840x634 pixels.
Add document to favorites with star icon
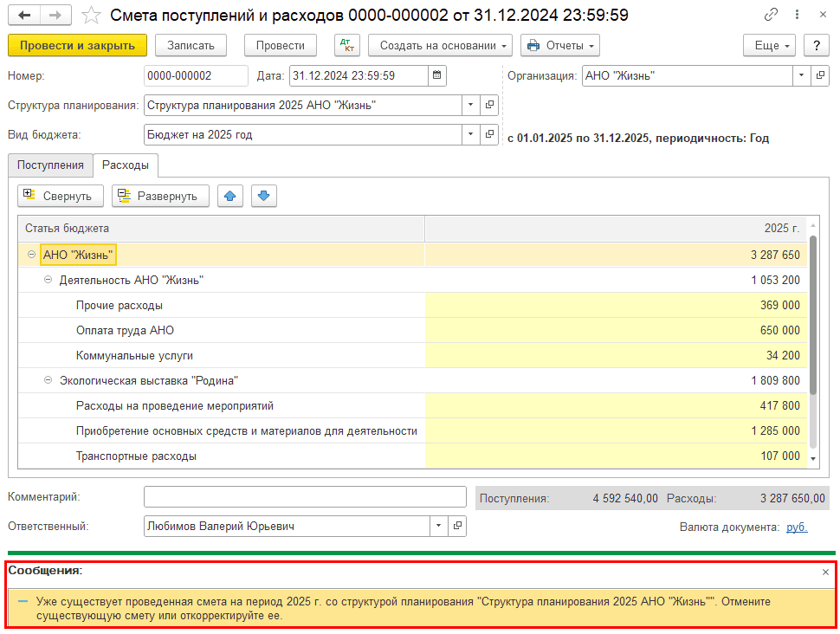[91, 16]
